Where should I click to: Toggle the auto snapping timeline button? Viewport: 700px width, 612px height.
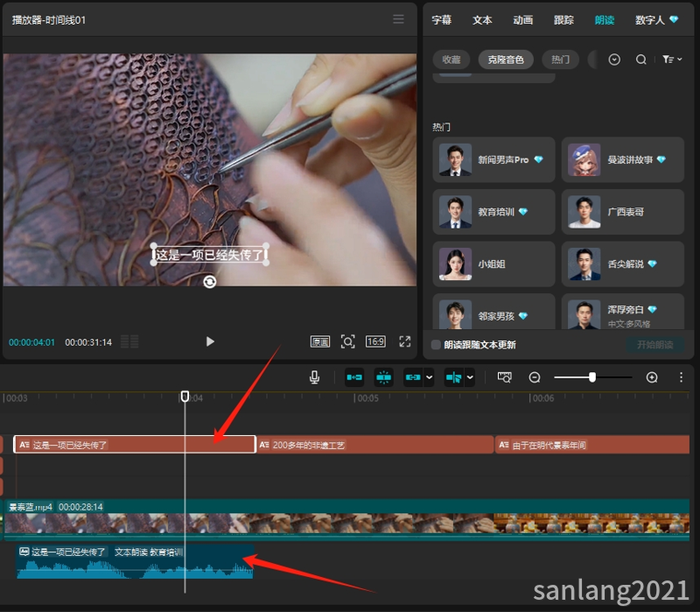click(383, 377)
